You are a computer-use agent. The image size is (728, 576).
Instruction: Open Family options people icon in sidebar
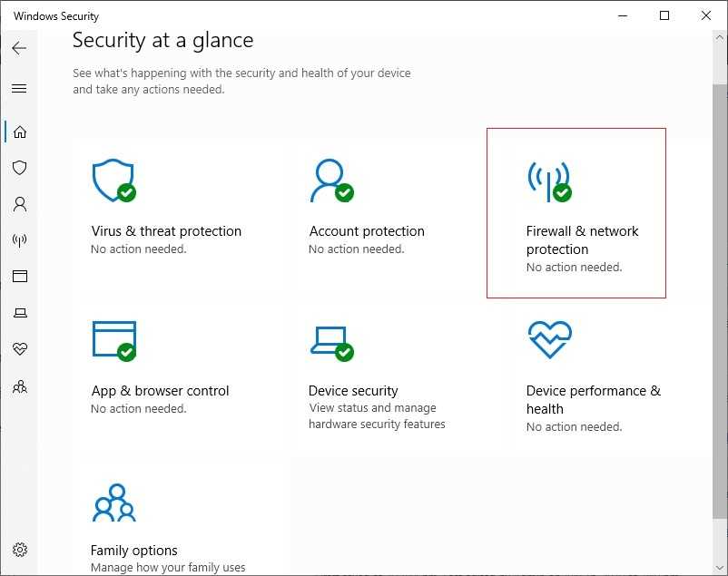19,386
